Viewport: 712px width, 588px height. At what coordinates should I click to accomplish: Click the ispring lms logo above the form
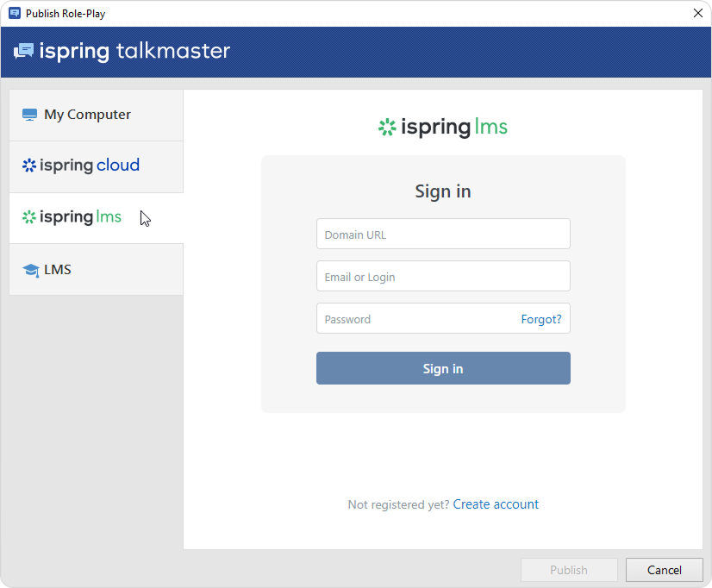point(443,128)
